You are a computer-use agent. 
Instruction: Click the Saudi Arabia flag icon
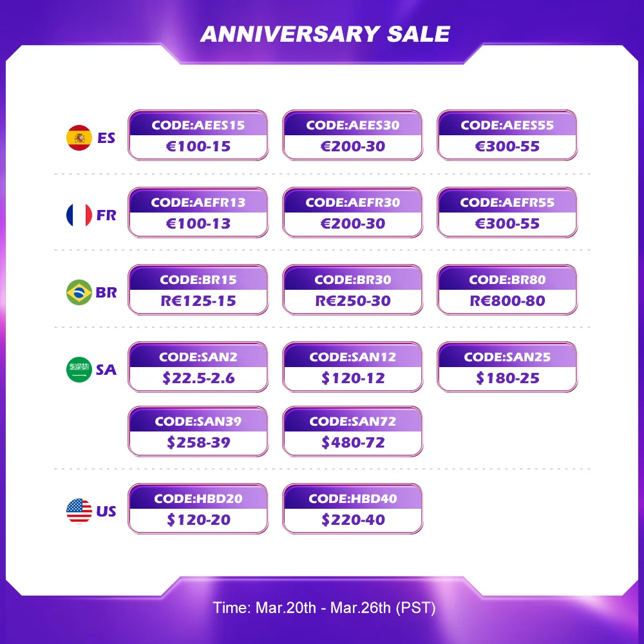[79, 369]
